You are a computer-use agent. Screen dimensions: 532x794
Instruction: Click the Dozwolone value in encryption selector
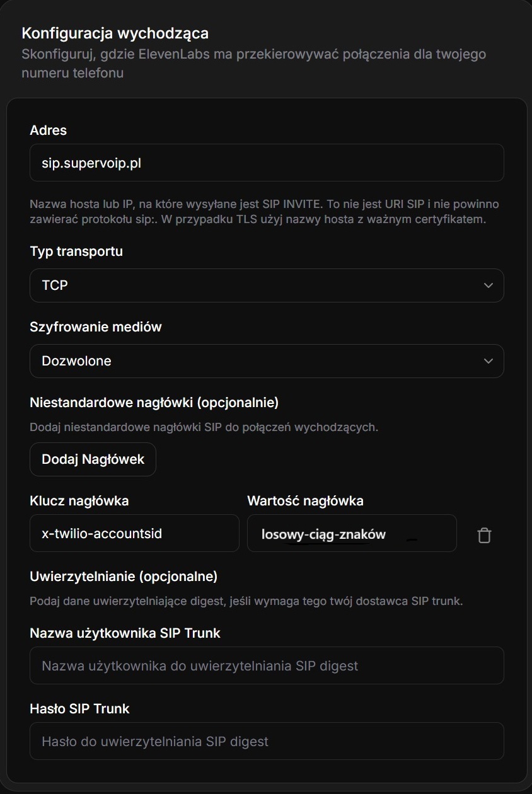tap(76, 361)
